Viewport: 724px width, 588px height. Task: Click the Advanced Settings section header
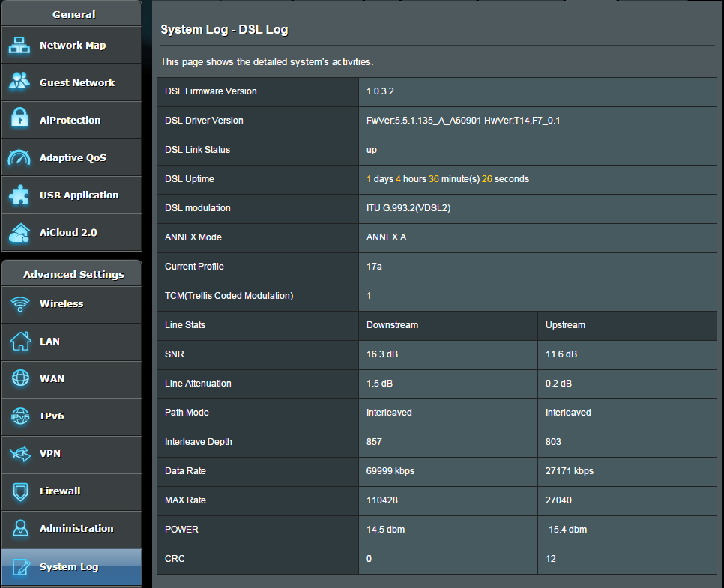pos(74,274)
